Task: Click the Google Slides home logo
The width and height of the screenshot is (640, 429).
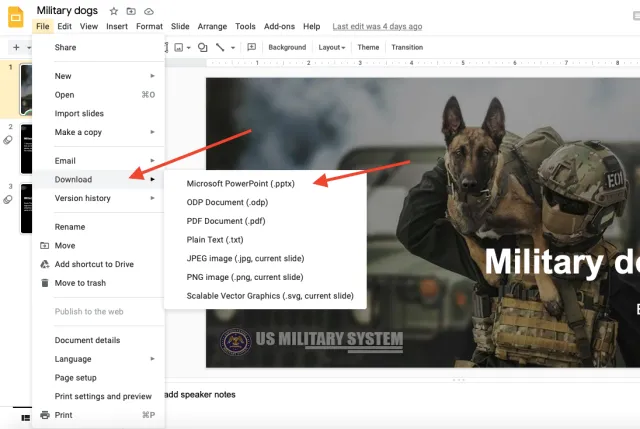Action: click(16, 15)
